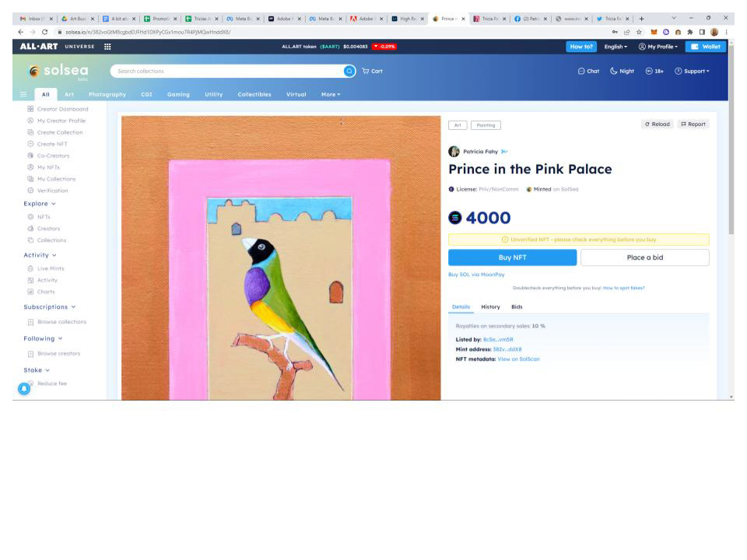Bookmark this page with star icon
The height and width of the screenshot is (560, 747).
pos(639,32)
